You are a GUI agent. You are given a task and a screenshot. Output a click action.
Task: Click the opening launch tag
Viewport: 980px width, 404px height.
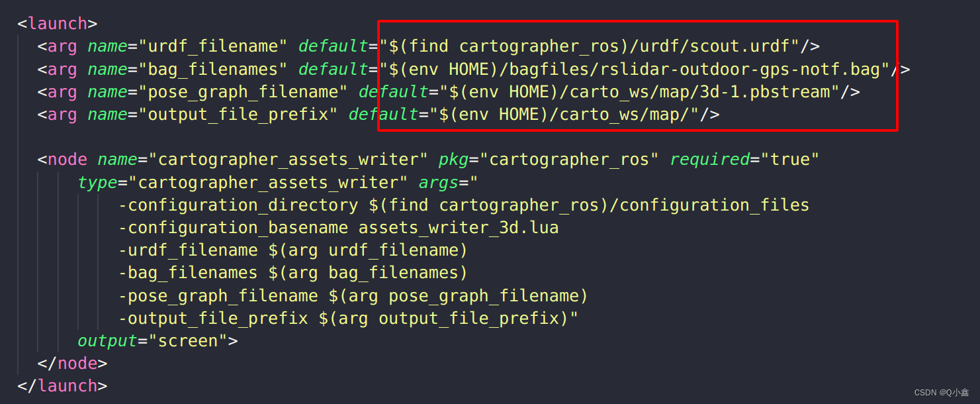[58, 24]
